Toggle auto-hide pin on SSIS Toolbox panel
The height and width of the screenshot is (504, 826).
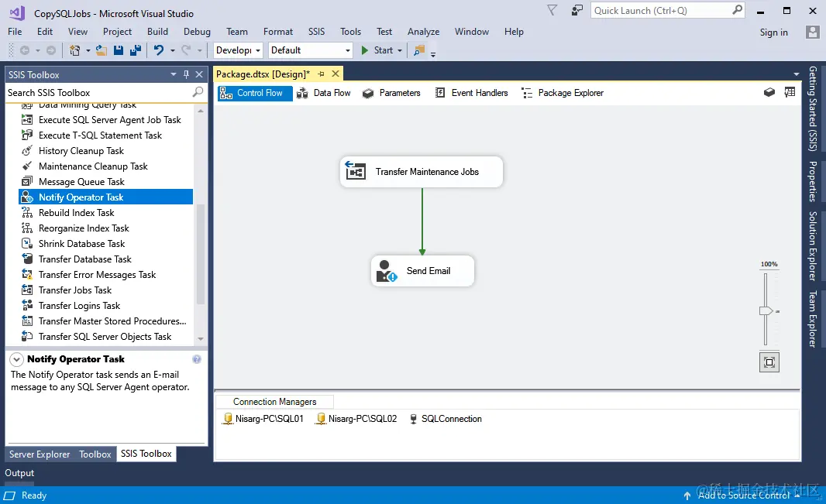[x=186, y=74]
